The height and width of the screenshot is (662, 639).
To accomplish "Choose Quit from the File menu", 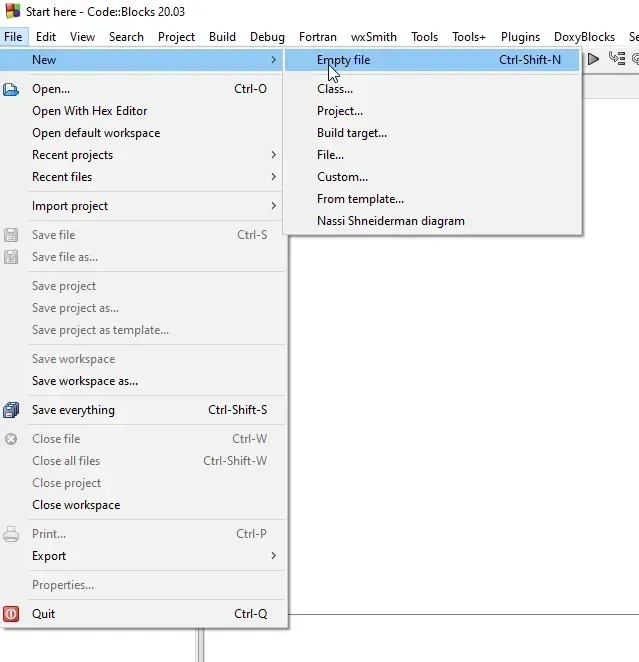I will coord(143,614).
